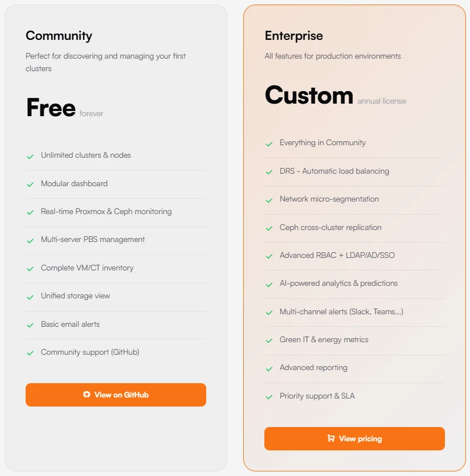Click checkmark beside Unlimited clusters & nodes
Viewport: 470px width, 476px height.
click(30, 156)
